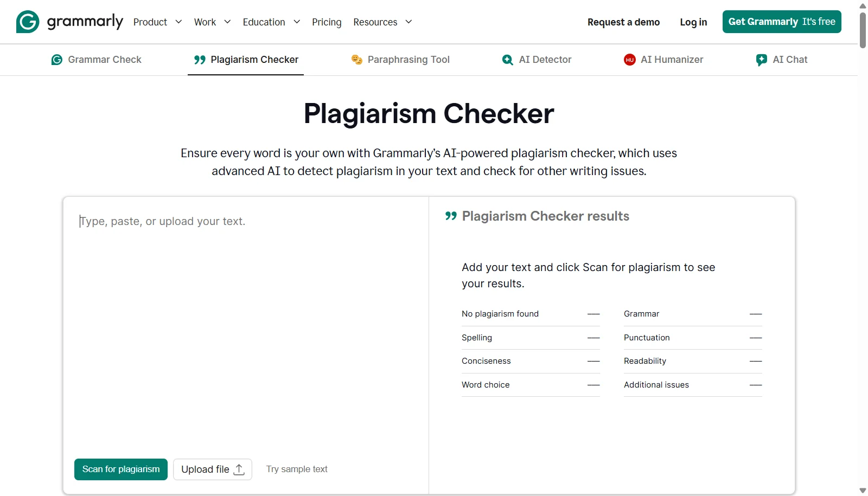This screenshot has height=496, width=868.
Task: Click the red AI Humanizer icon
Action: click(629, 60)
